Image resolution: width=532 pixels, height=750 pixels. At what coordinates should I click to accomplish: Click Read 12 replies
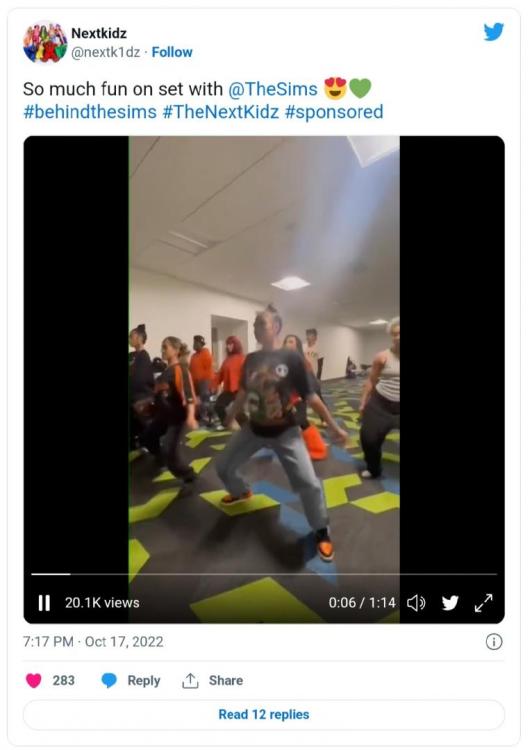(264, 715)
